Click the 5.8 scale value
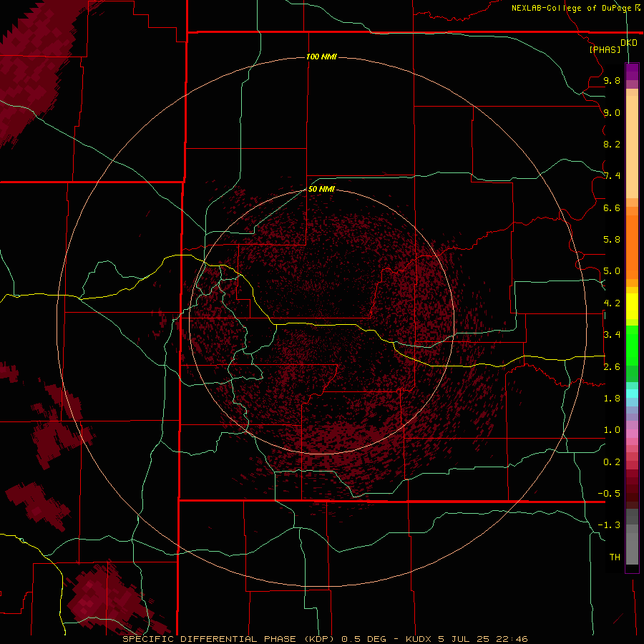The image size is (644, 644). point(612,240)
